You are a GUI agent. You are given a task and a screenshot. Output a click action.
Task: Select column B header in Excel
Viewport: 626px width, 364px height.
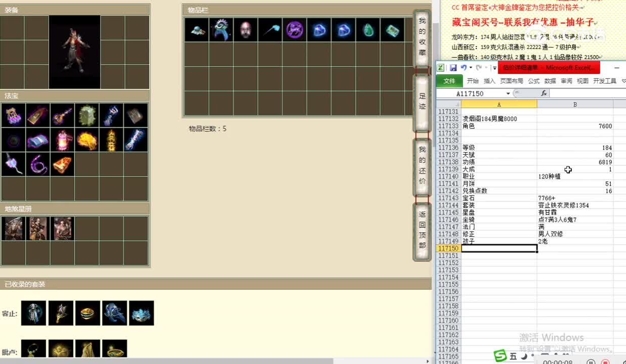pos(575,104)
